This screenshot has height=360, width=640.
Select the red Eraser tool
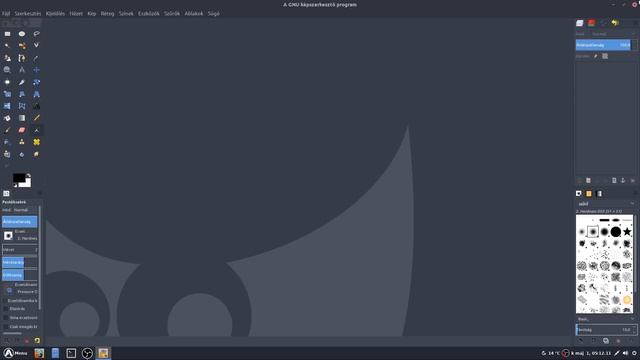click(x=22, y=130)
